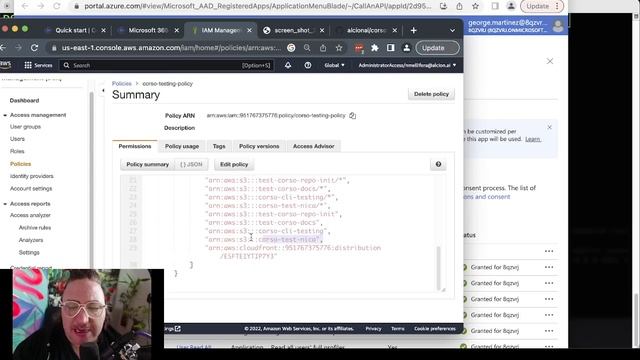Screen dimensions: 640x360
Task: Go to the AWS logo home
Action: pyautogui.click(x=6, y=65)
